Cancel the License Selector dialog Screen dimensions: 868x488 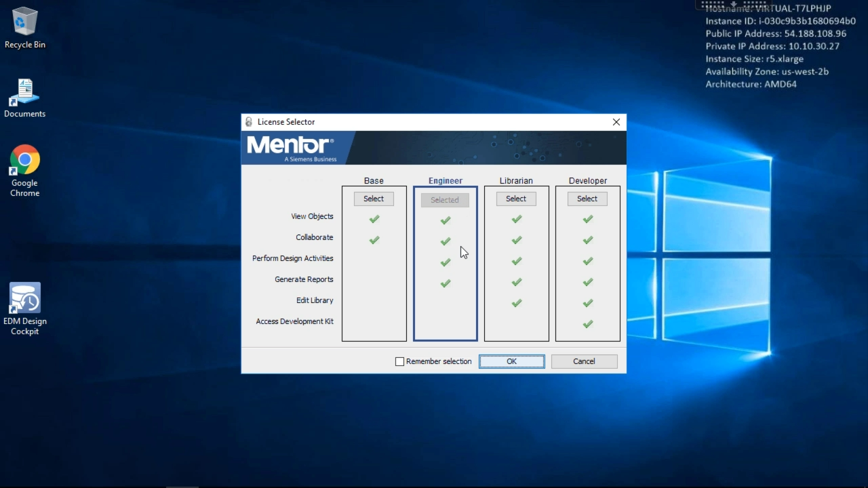(584, 362)
